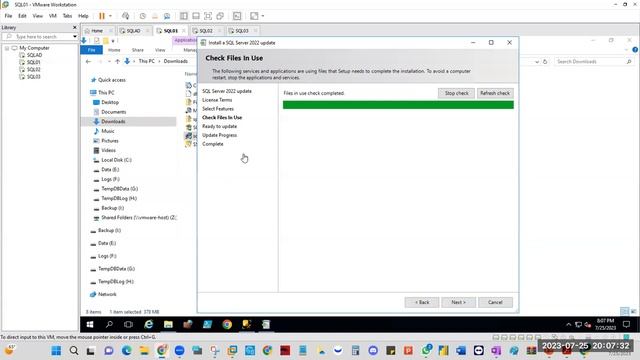Close the Library panel

[75, 27]
